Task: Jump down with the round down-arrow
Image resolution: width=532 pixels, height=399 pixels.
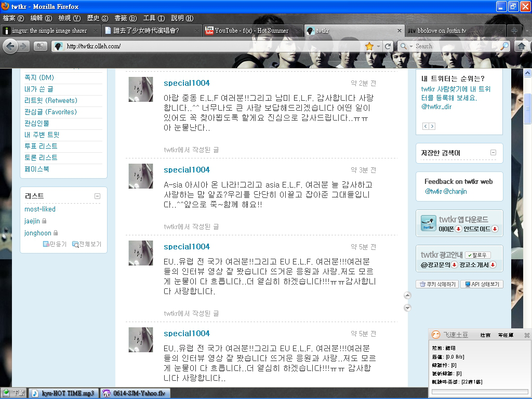Action: [407, 308]
